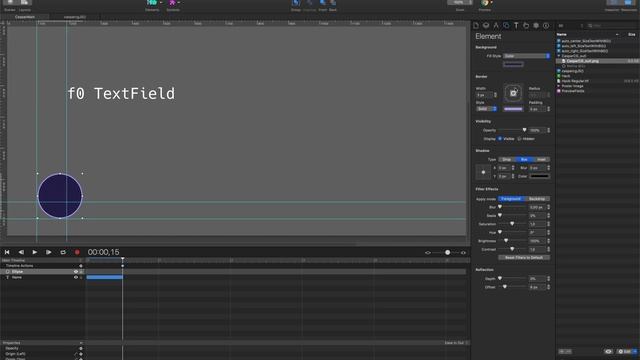Adjust Padding stepper

[x=549, y=109]
